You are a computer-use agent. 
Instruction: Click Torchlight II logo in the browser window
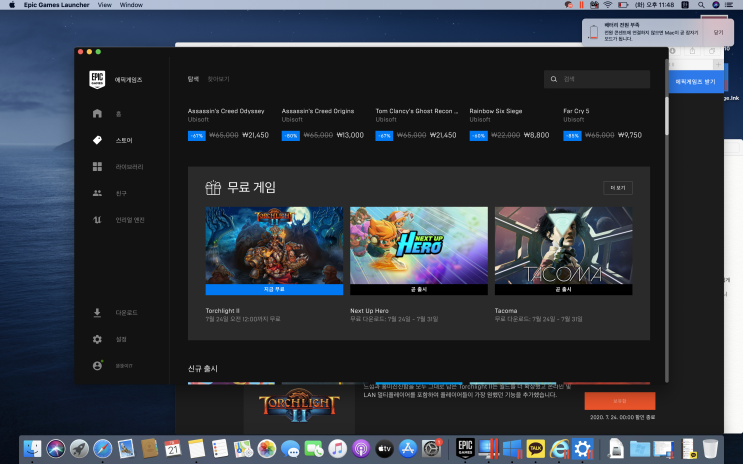coord(299,405)
